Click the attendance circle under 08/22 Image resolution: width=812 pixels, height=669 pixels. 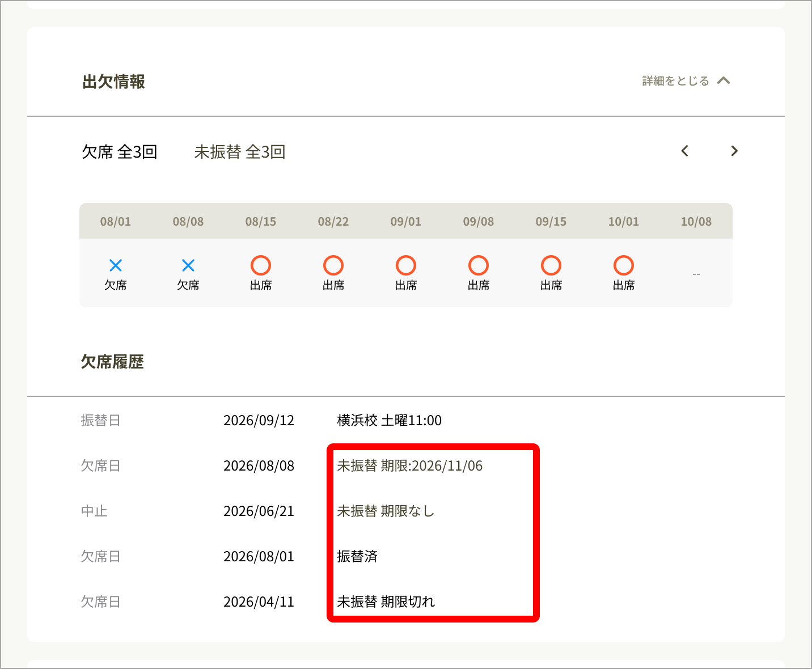pos(333,265)
